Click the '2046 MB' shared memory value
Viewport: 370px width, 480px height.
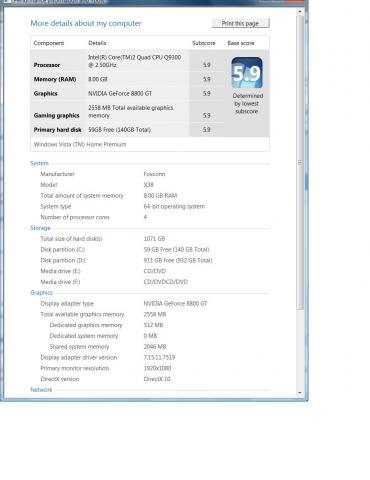[x=155, y=347]
